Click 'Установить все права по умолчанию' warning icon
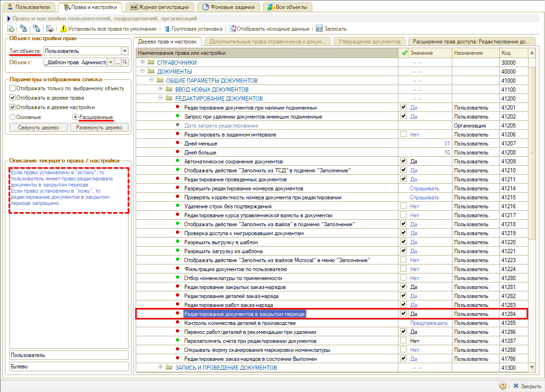The image size is (545, 392). click(x=63, y=29)
